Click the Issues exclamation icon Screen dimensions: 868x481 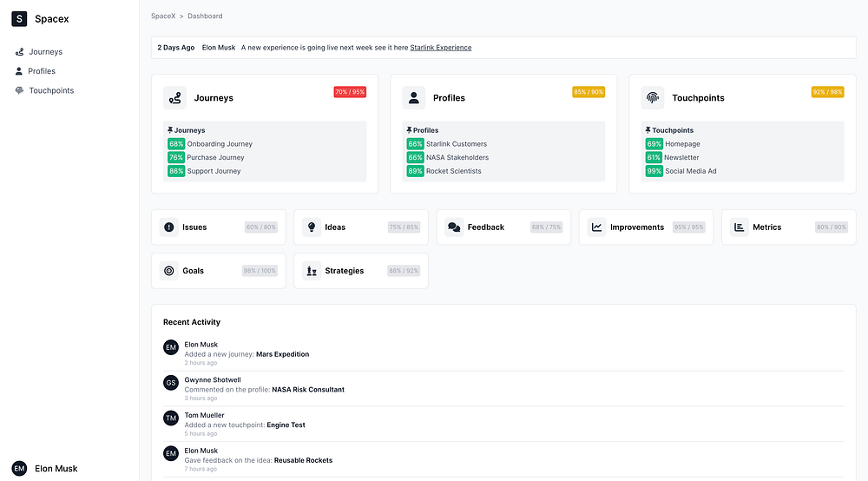169,227
